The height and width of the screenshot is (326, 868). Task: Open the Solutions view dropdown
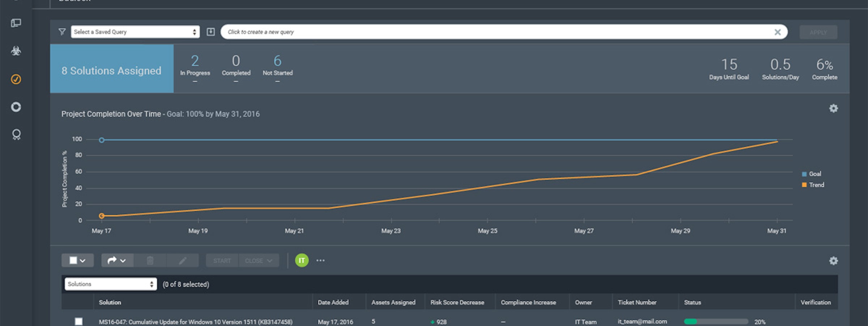(x=110, y=284)
